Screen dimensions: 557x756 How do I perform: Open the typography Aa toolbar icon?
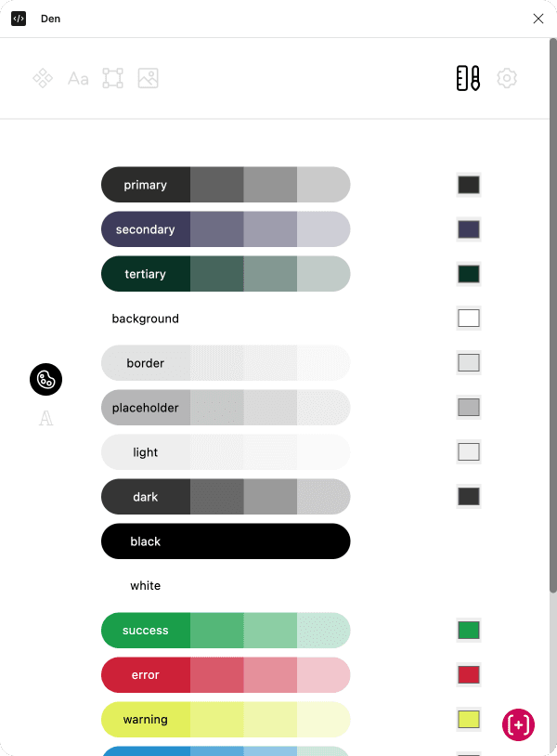[x=78, y=79]
